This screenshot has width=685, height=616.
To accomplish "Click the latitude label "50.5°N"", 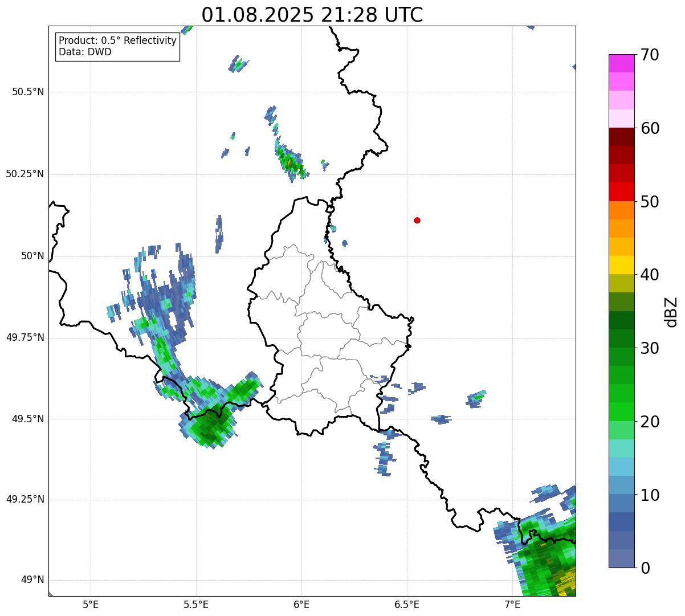I will pos(27,92).
